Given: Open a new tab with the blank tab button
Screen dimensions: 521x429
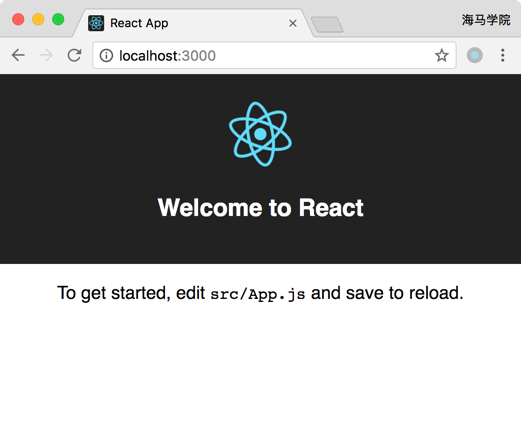Looking at the screenshot, I should point(327,25).
